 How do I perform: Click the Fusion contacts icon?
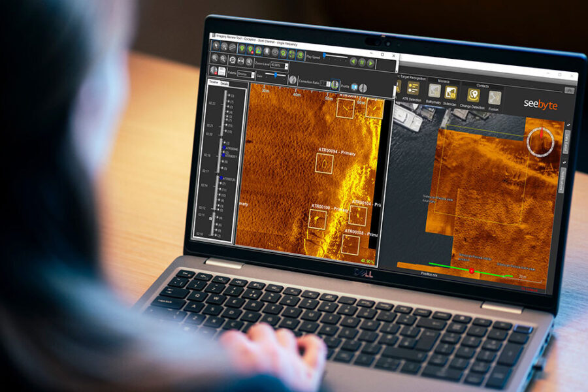pos(495,98)
